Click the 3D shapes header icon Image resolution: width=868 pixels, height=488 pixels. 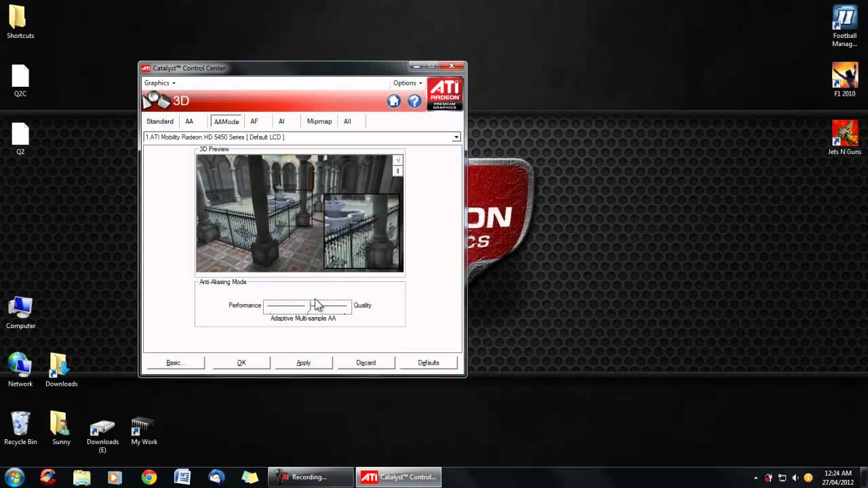point(156,100)
